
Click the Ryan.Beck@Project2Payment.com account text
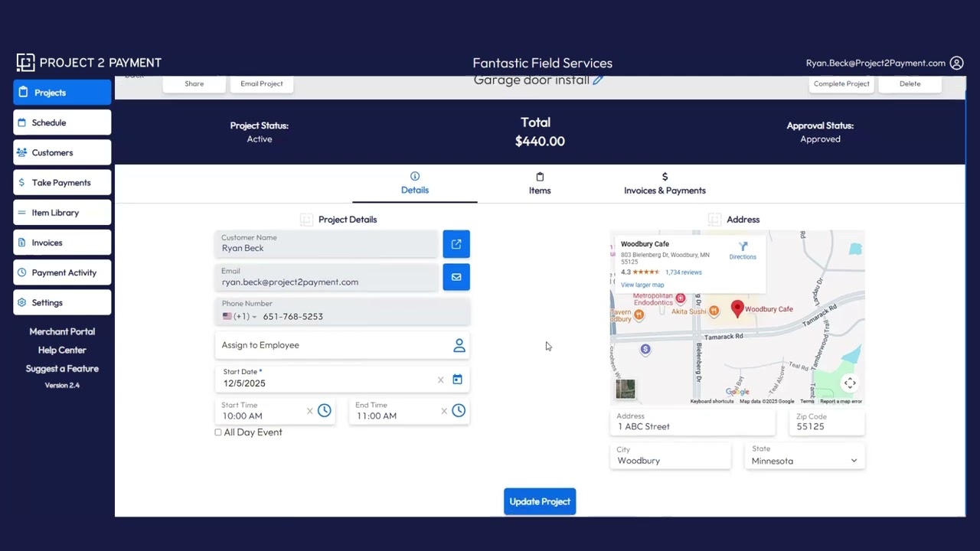coord(876,64)
